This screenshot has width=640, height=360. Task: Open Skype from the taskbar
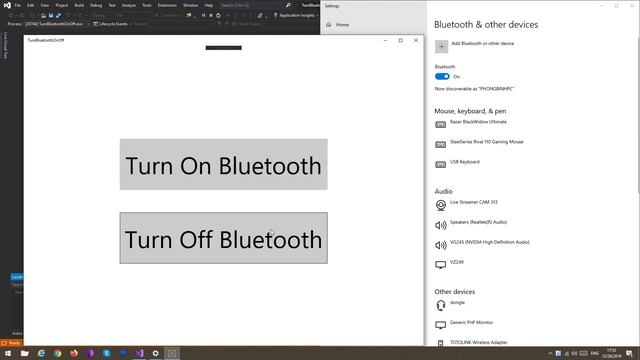[x=107, y=353]
